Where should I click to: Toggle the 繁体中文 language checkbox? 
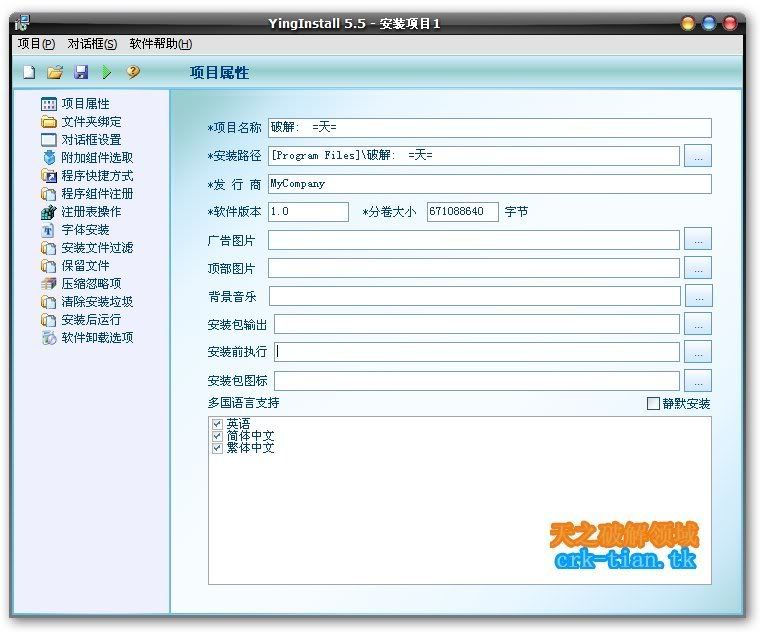click(217, 448)
